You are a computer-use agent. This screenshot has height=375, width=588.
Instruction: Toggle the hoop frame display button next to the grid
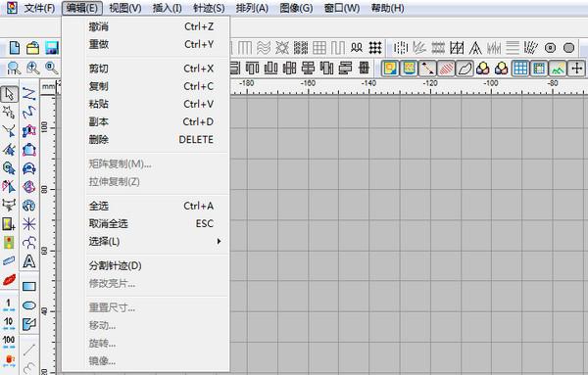point(539,69)
